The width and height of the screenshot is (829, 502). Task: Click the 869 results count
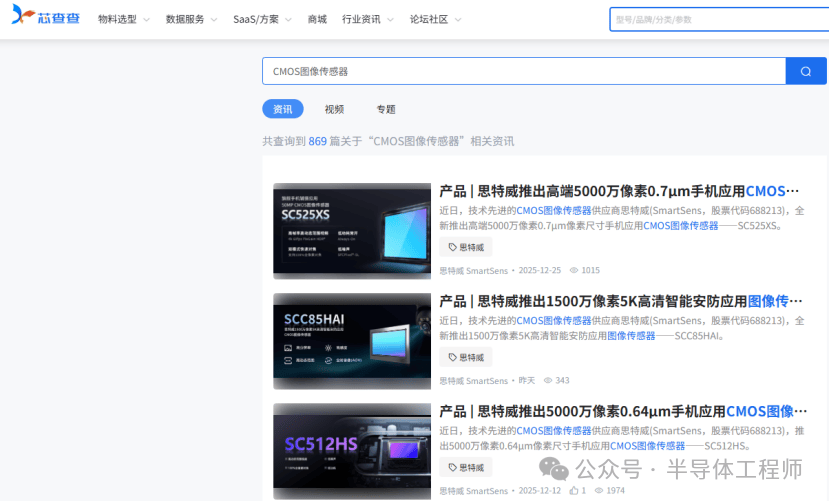coord(317,141)
